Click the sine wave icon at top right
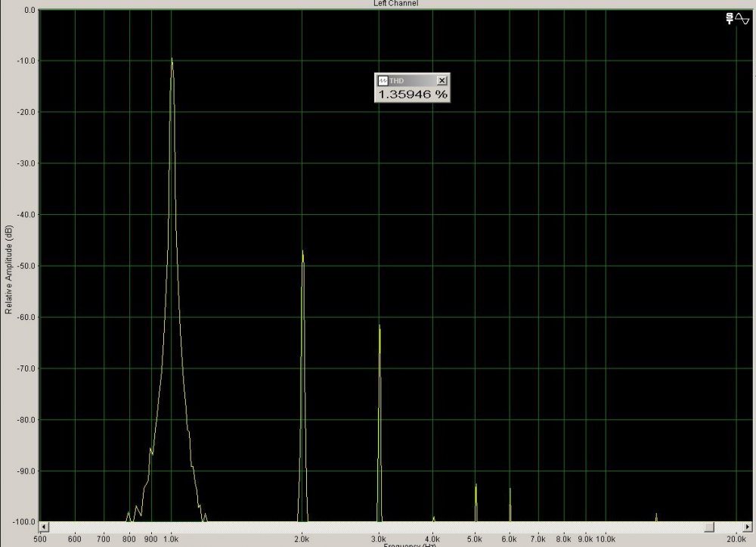This screenshot has height=547, width=756. 742,18
